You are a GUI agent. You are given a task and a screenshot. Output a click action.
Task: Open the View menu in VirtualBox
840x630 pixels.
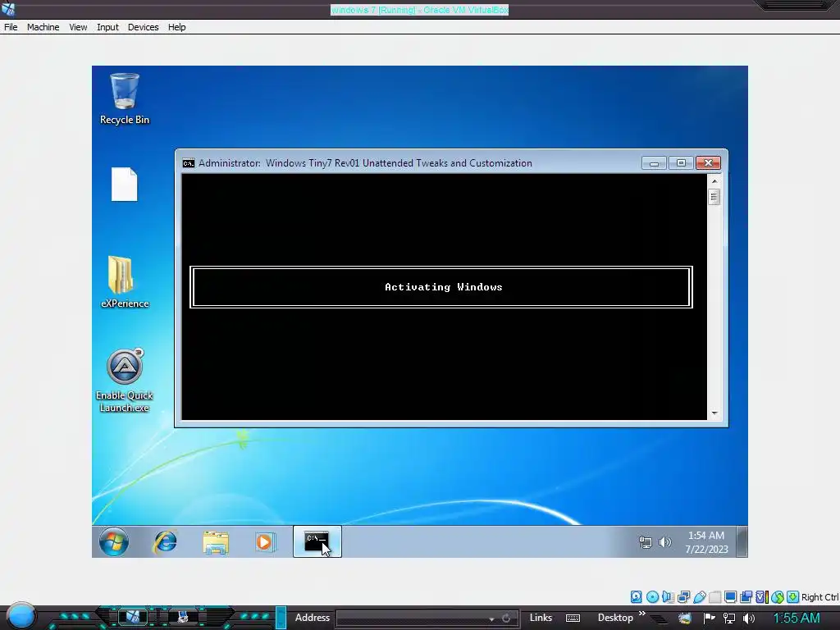coord(78,27)
